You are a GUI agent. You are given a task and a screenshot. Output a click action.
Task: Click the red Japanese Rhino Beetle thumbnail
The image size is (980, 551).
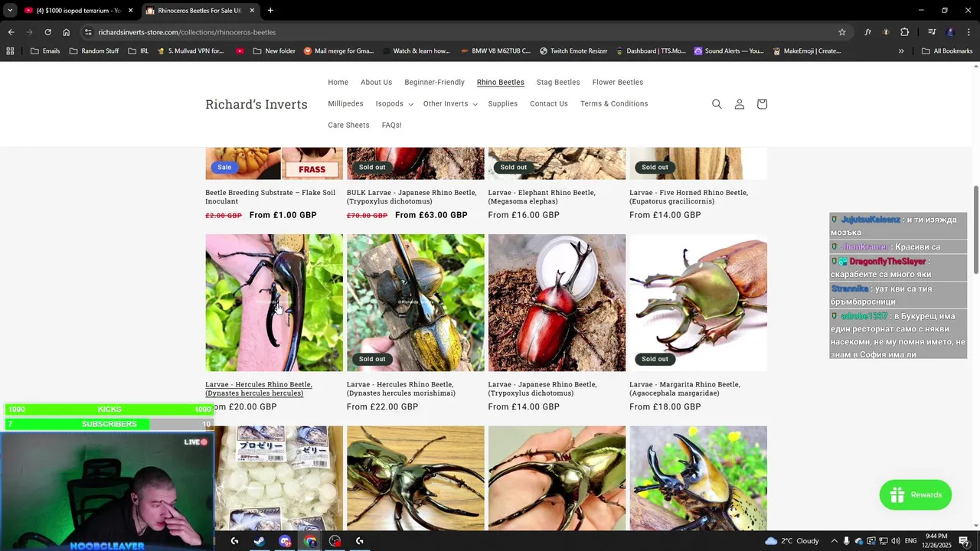pyautogui.click(x=557, y=303)
